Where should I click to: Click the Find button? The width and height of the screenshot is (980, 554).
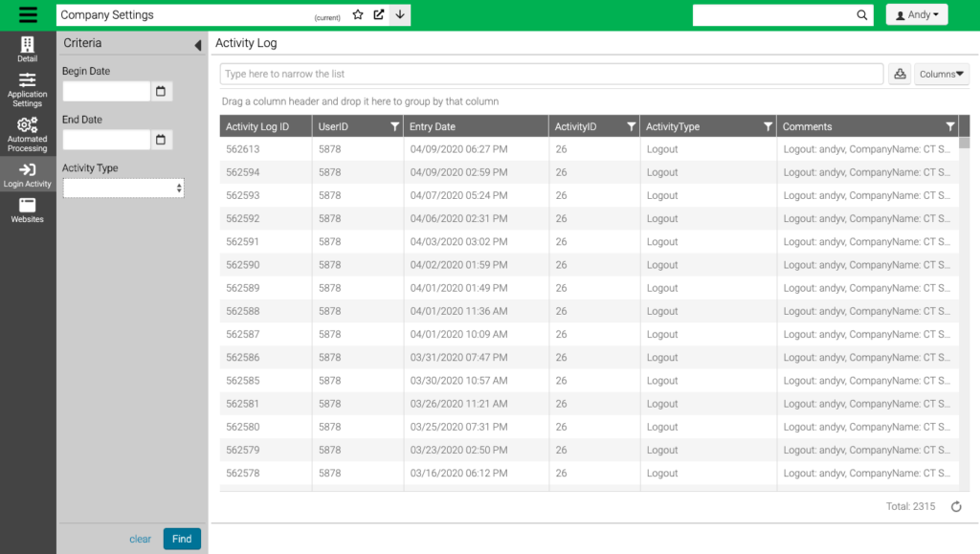181,539
